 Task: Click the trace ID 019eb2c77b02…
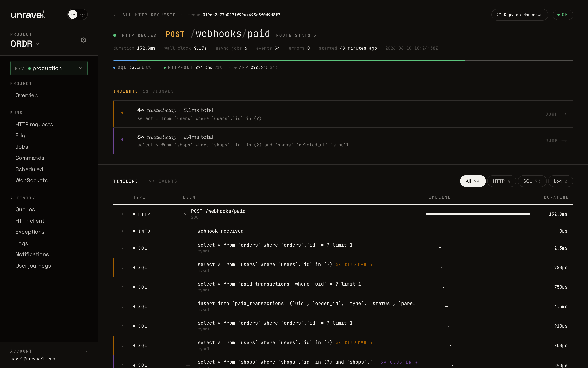click(x=241, y=15)
